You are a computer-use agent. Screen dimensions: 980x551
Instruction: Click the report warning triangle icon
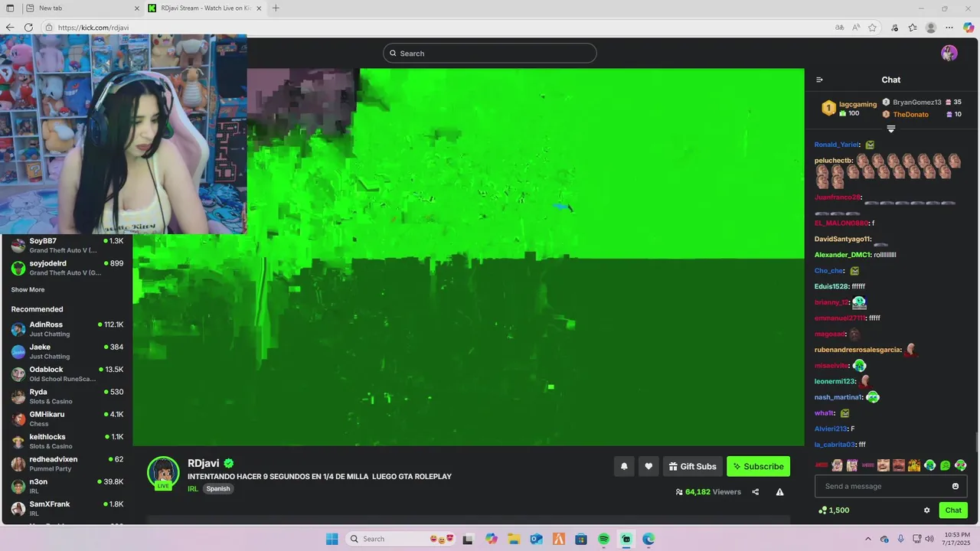click(x=779, y=492)
